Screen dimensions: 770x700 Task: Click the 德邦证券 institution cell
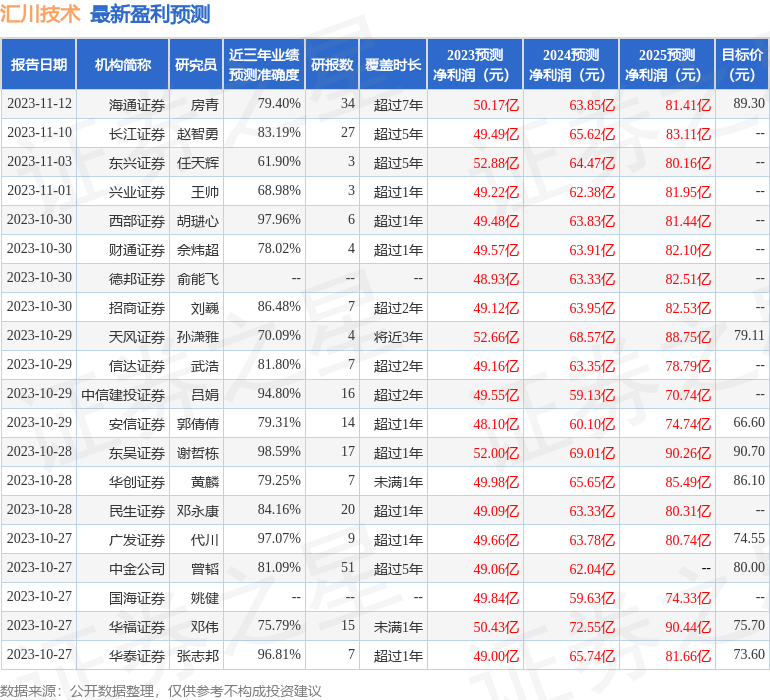(137, 279)
